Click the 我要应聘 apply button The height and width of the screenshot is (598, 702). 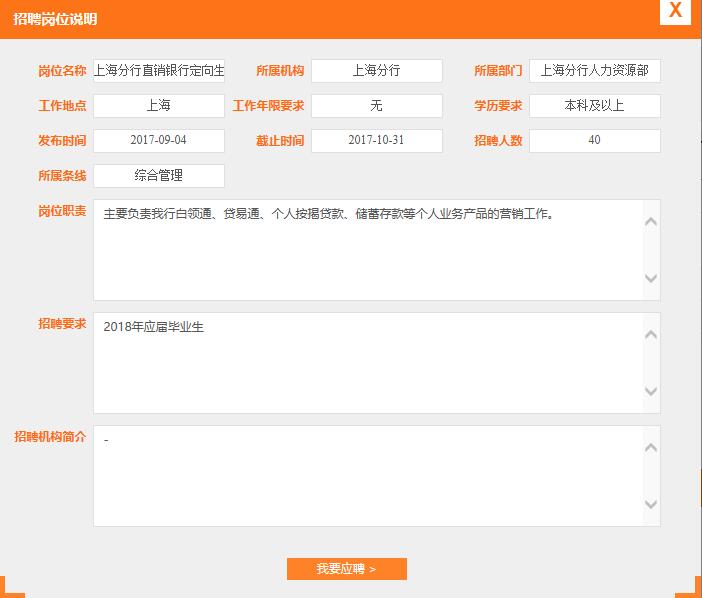tap(346, 569)
